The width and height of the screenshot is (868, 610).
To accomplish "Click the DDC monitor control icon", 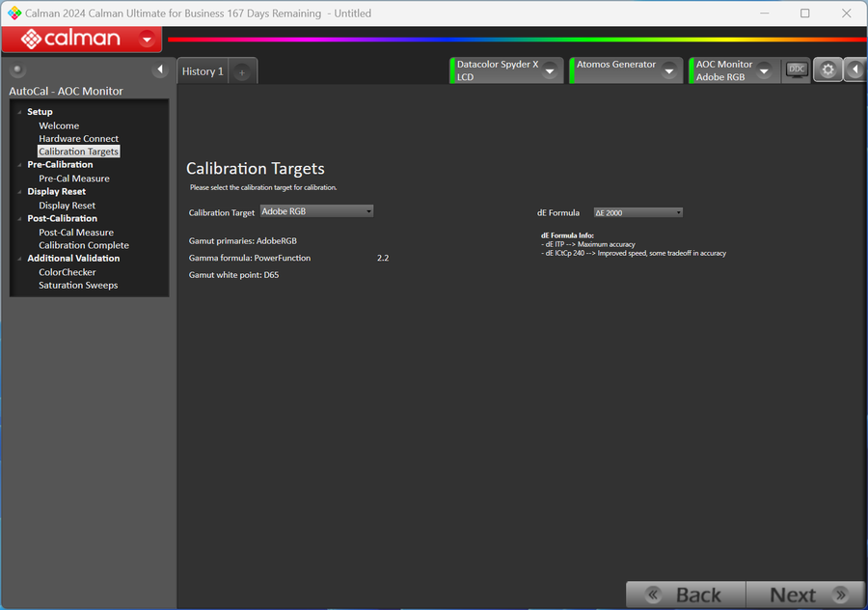I will click(797, 69).
